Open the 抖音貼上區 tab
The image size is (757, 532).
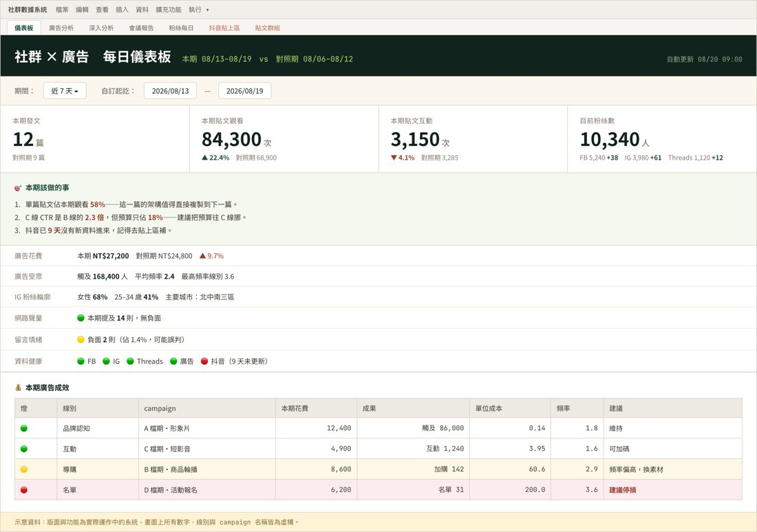click(x=224, y=28)
